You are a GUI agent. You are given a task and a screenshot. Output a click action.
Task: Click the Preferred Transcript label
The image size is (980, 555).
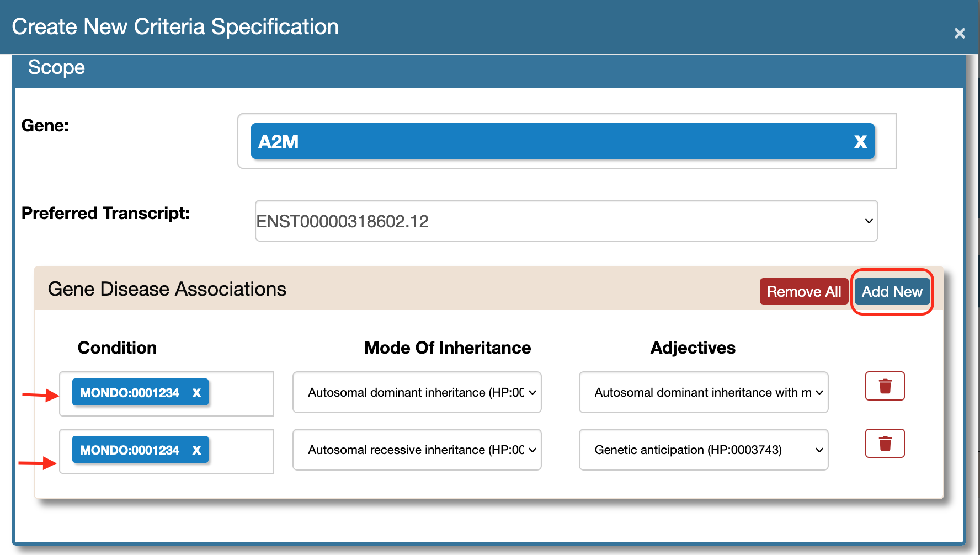pyautogui.click(x=105, y=214)
